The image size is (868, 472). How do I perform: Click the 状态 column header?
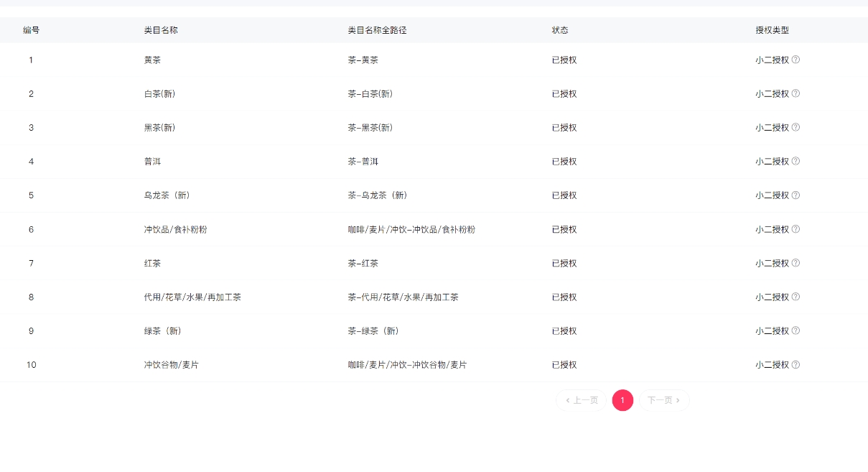[560, 30]
